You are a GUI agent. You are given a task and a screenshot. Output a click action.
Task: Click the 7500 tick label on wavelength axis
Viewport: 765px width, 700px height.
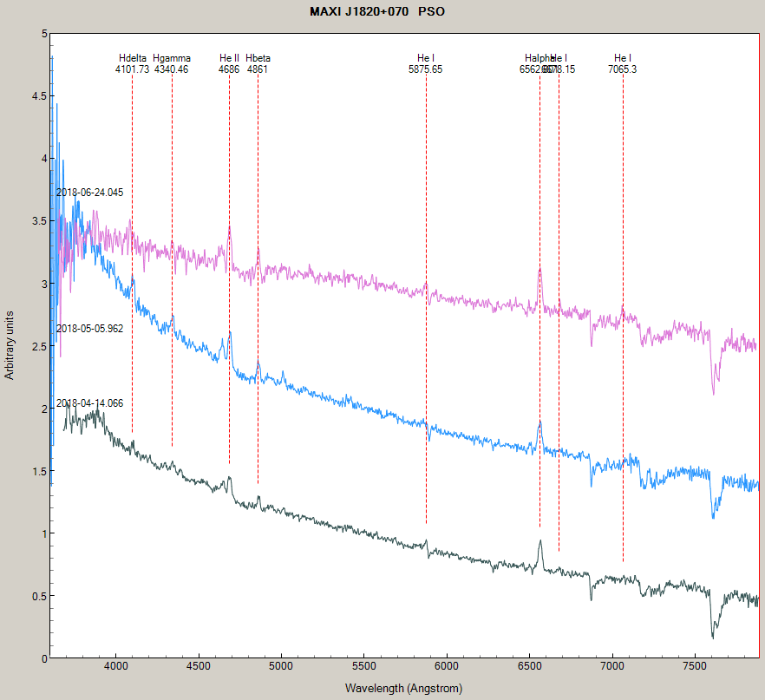click(695, 670)
